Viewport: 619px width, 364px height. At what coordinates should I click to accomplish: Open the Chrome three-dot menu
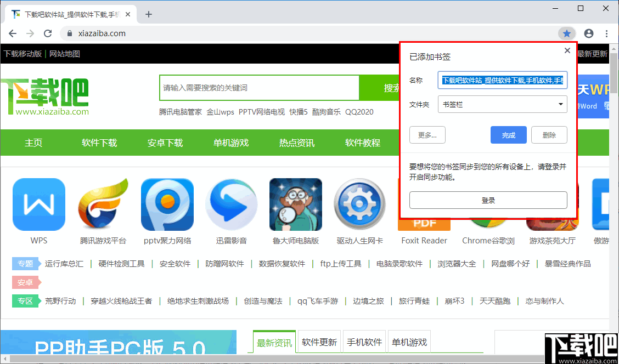coord(606,33)
